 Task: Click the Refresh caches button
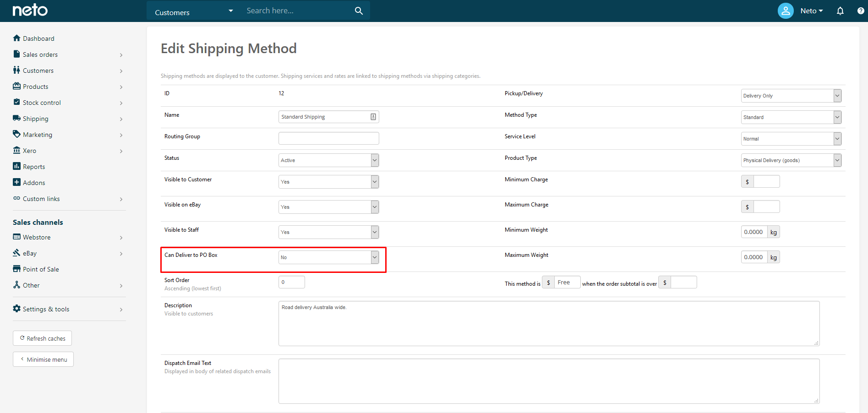point(42,338)
